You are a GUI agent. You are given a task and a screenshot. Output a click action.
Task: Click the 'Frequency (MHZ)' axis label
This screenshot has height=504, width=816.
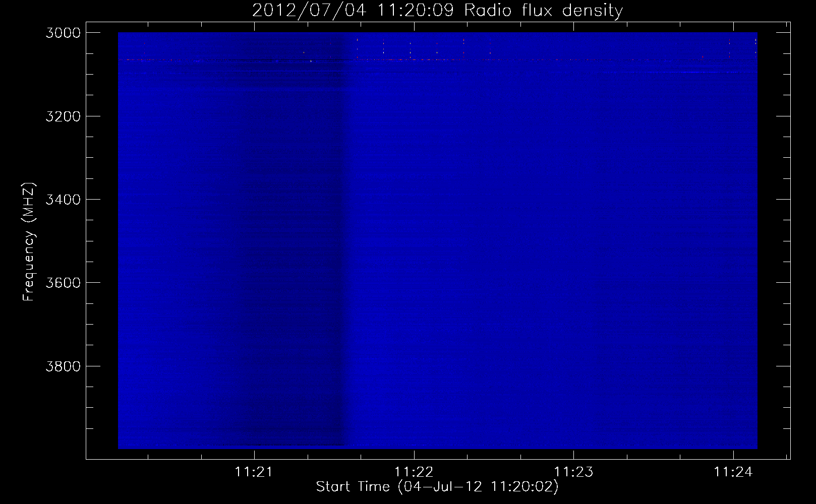click(29, 242)
